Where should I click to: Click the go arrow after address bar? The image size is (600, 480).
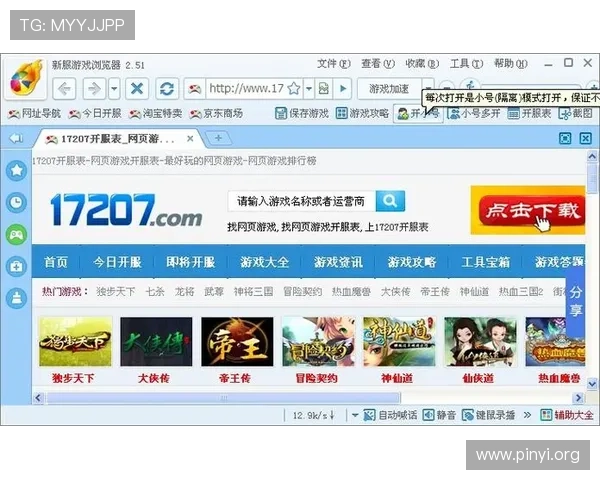coord(343,89)
